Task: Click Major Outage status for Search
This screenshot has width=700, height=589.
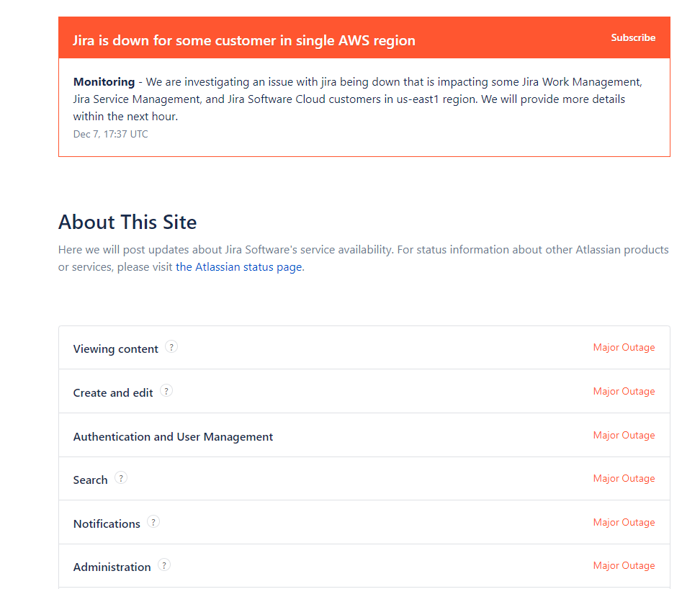Action: (624, 478)
